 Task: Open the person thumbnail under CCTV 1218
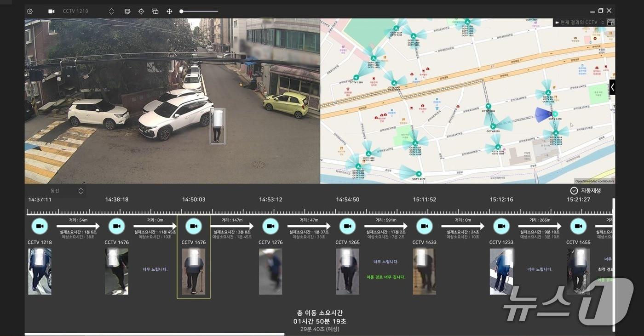coord(40,272)
